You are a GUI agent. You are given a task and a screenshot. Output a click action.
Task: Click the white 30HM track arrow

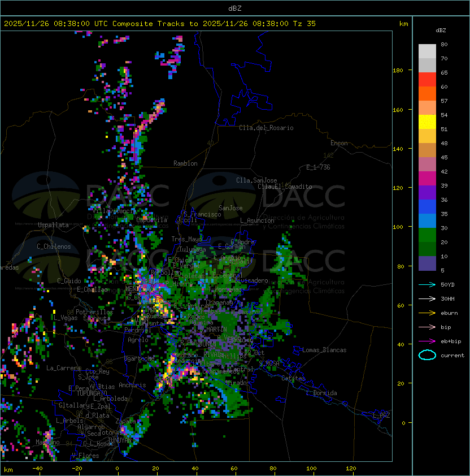[427, 298]
